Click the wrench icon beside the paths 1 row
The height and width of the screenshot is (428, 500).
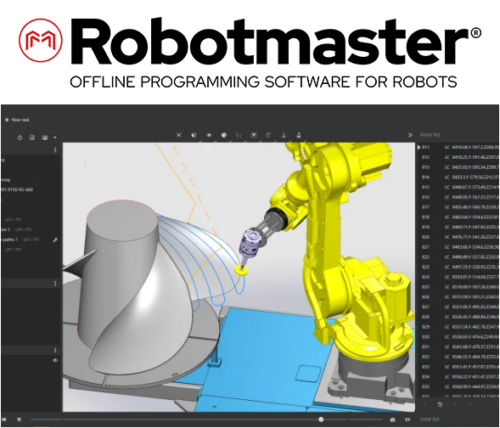(55, 240)
